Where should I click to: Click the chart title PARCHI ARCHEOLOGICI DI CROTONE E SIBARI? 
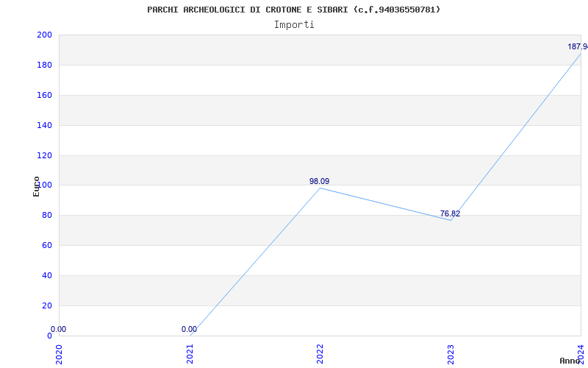coord(293,10)
